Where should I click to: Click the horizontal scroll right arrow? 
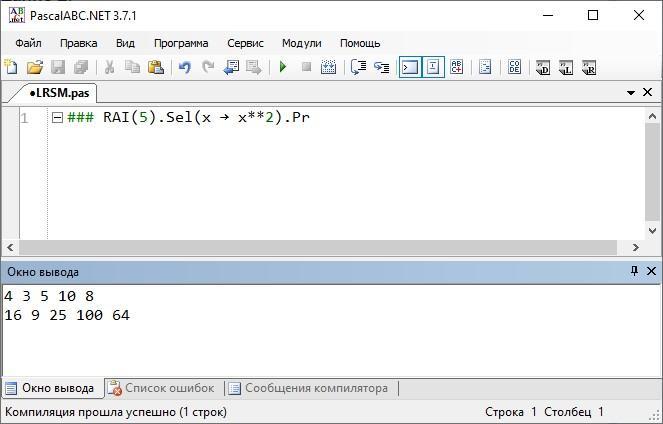(636, 248)
